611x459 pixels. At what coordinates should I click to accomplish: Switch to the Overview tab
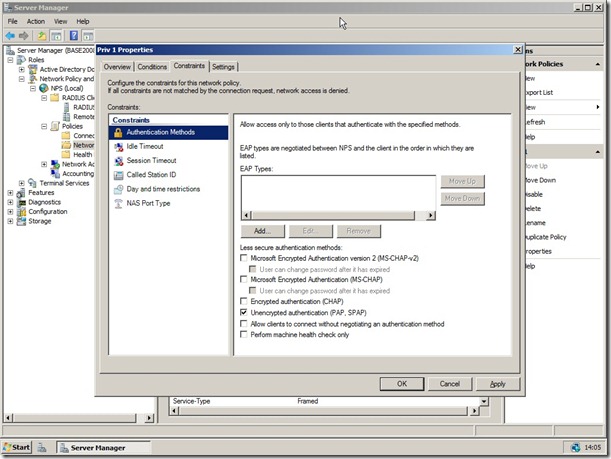pos(117,67)
